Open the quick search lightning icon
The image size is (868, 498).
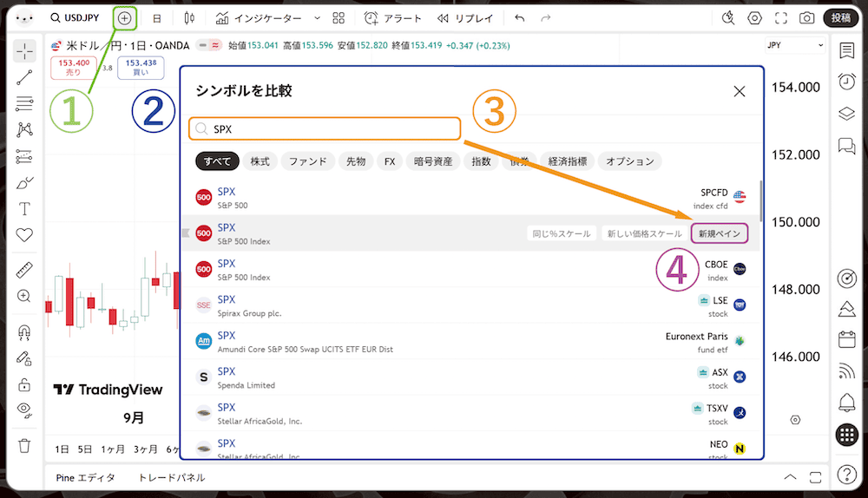click(728, 18)
